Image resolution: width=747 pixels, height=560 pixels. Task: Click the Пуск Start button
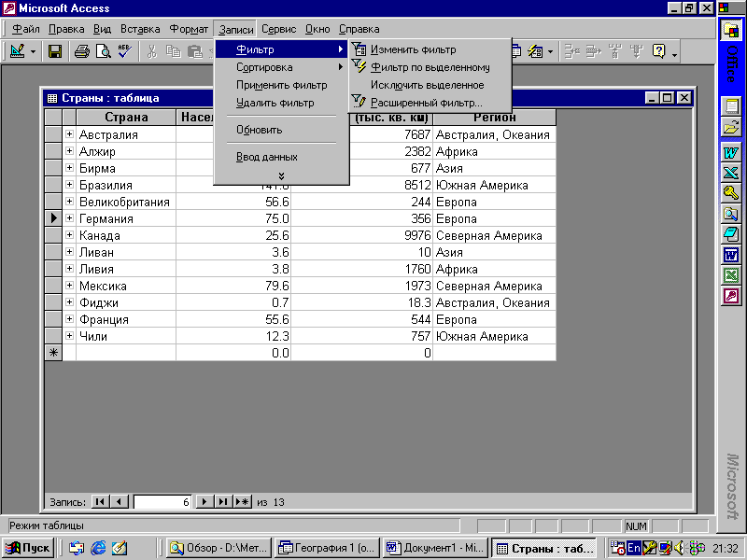28,548
